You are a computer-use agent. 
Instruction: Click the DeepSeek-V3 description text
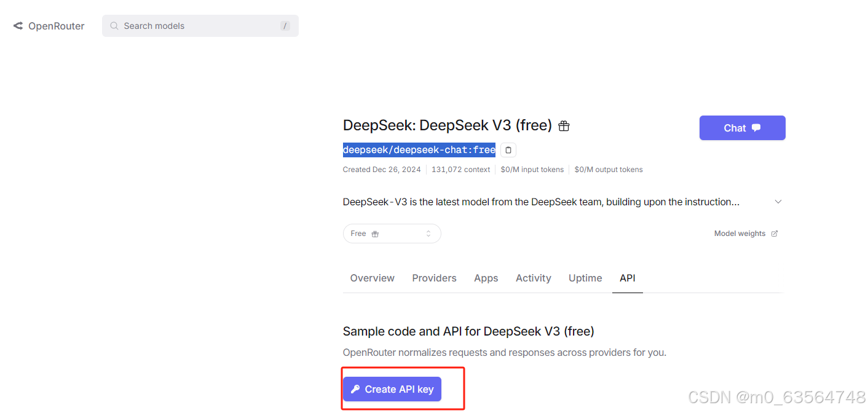542,202
